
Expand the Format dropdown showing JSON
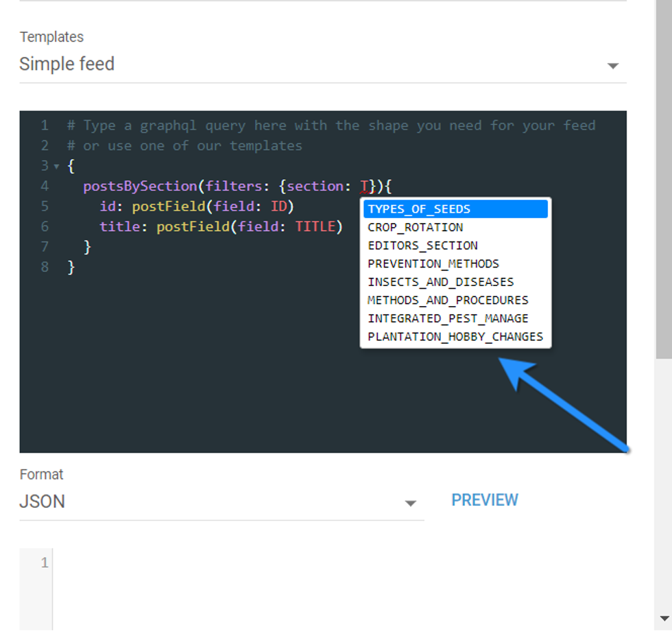[x=410, y=503]
